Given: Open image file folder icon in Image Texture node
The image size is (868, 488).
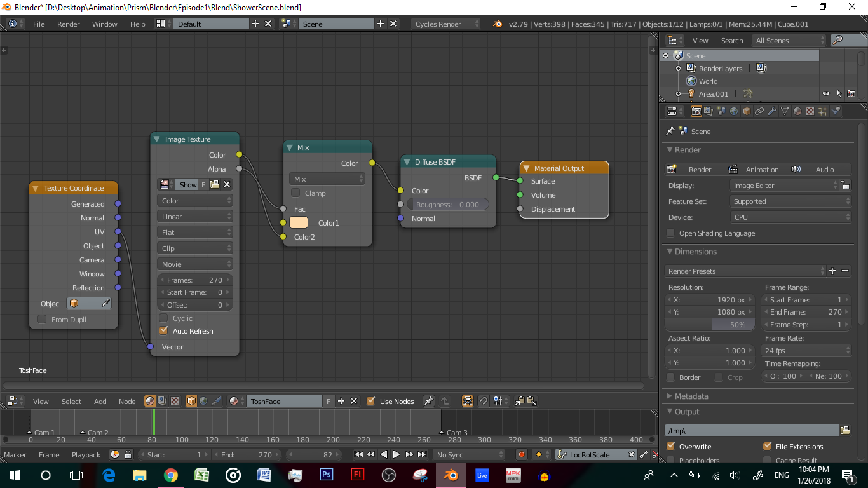Looking at the screenshot, I should click(214, 184).
